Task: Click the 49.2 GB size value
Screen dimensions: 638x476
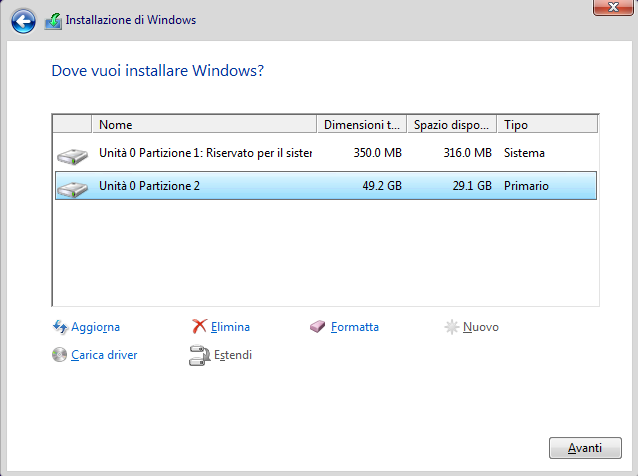Action: point(382,186)
